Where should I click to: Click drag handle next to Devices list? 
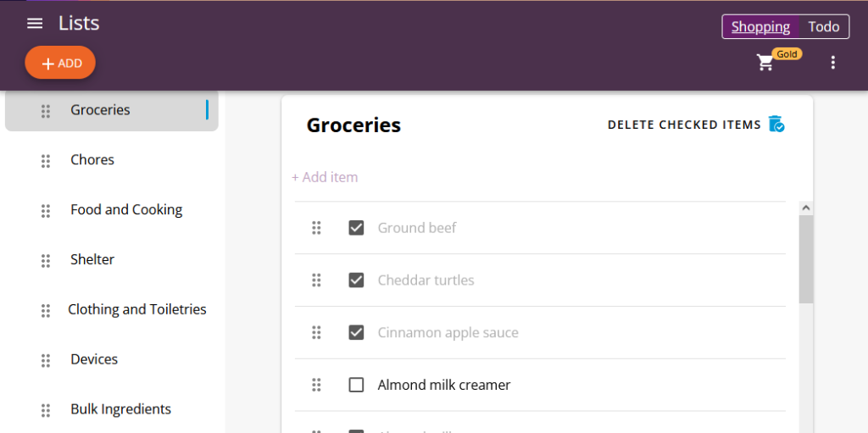[x=46, y=360]
